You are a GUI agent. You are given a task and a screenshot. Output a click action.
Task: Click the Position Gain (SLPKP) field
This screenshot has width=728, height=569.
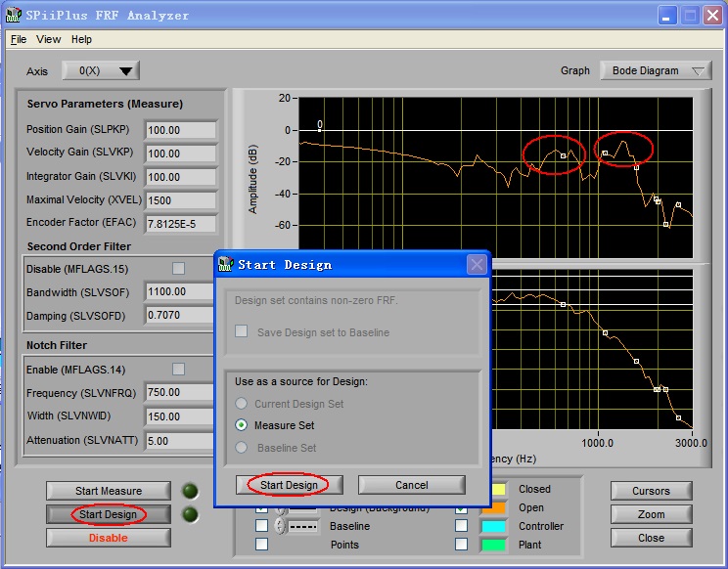tap(181, 130)
